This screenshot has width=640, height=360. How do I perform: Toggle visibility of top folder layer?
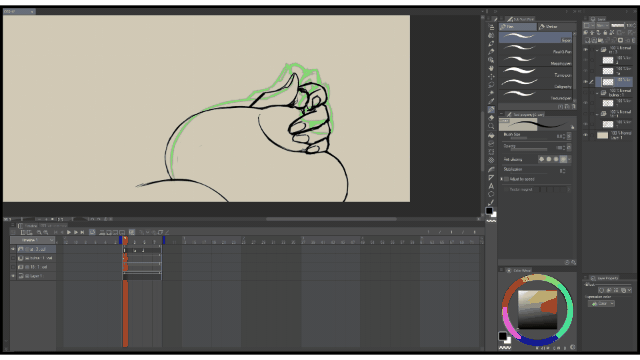point(585,50)
